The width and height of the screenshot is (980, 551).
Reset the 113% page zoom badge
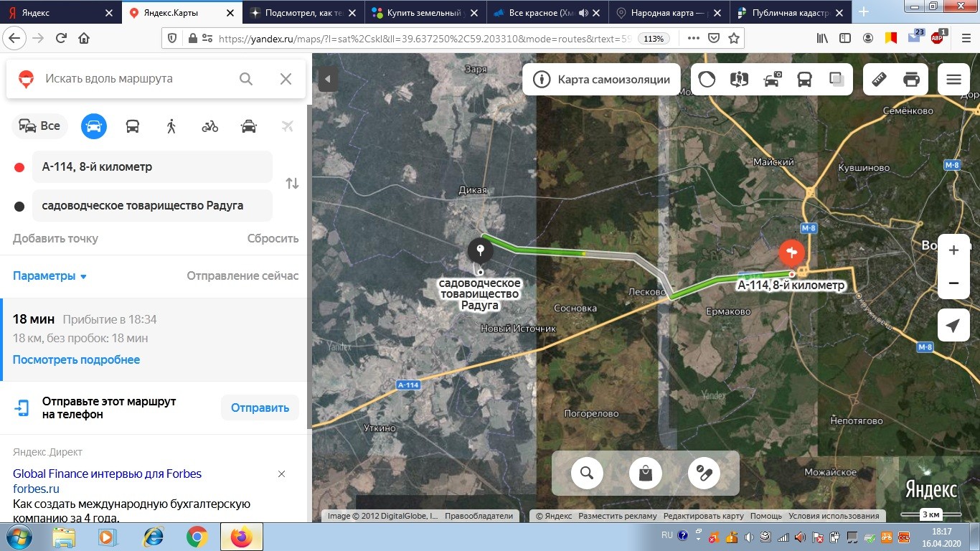tap(654, 39)
